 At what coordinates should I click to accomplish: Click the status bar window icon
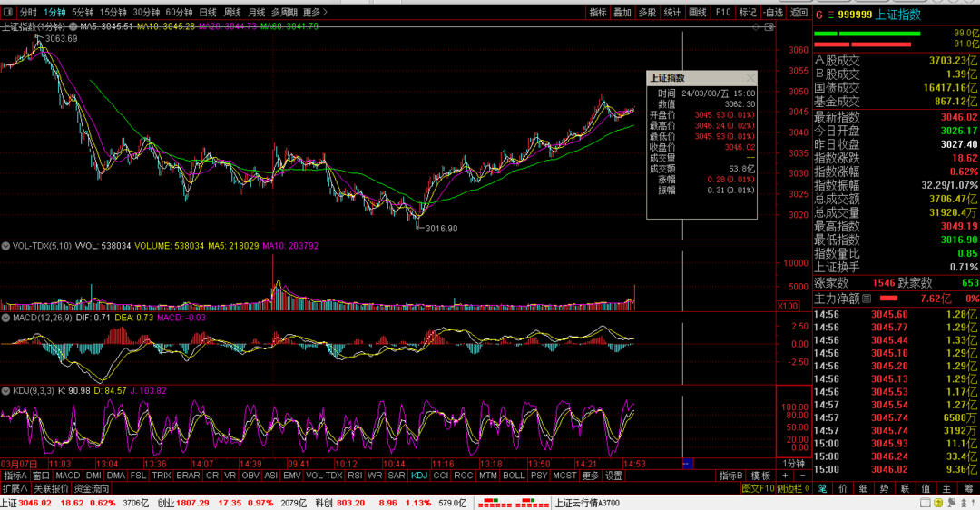tap(926, 503)
